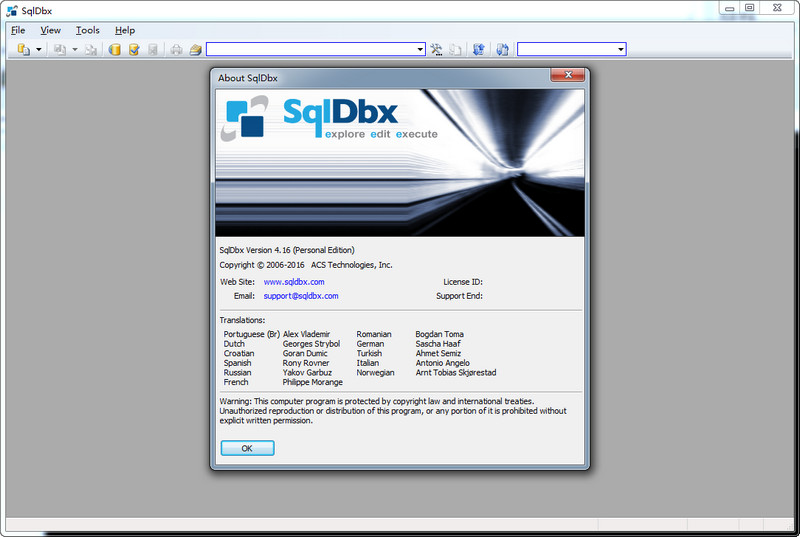Close the About SqlDbx dialog with X

(568, 75)
